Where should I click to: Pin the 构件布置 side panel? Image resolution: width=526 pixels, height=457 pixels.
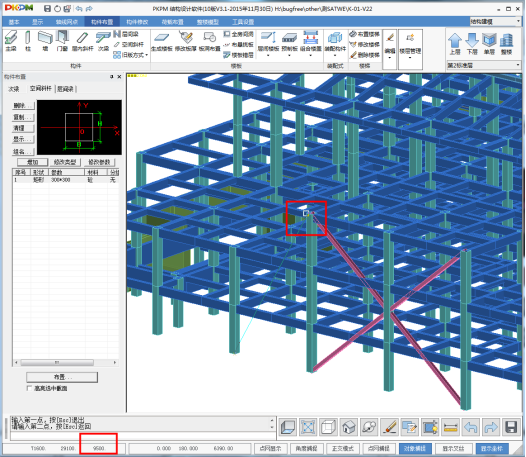[x=111, y=77]
